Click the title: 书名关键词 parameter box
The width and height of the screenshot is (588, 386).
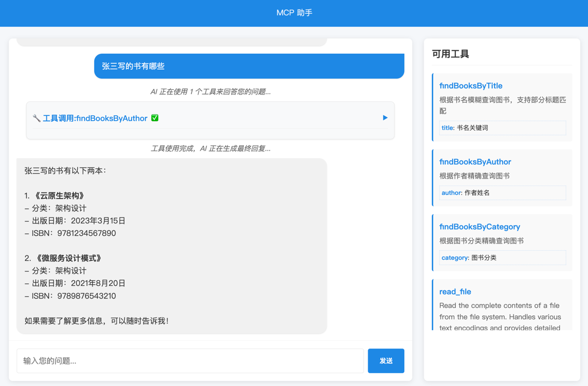pos(503,128)
